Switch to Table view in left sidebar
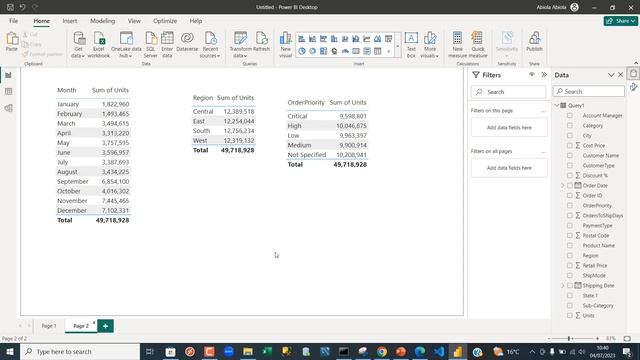The width and height of the screenshot is (640, 360). tap(9, 91)
